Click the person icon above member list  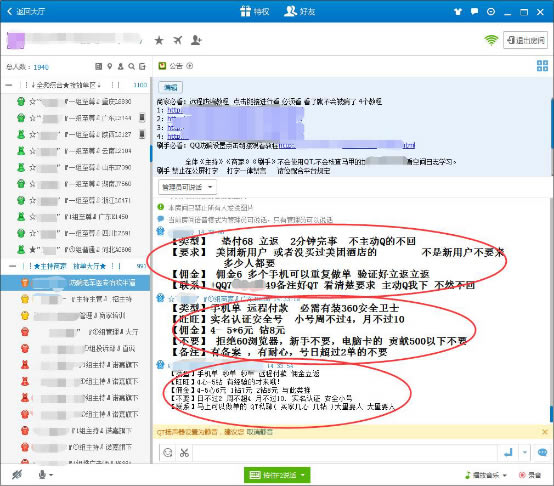[120, 66]
